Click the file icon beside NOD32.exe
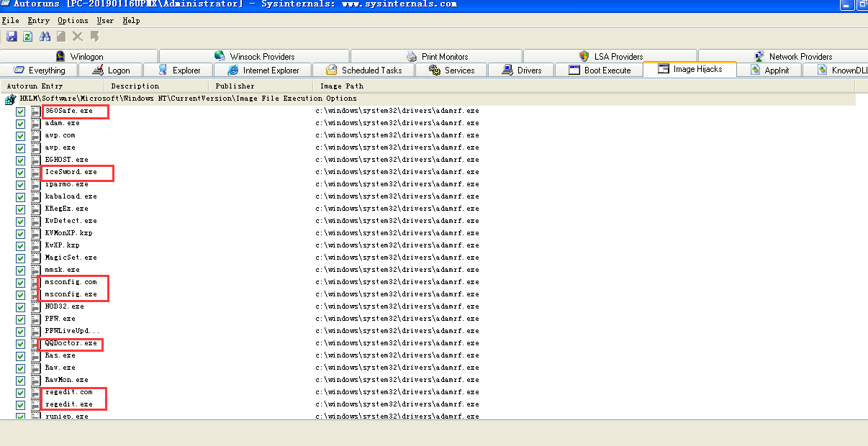868x446 pixels. 35,307
